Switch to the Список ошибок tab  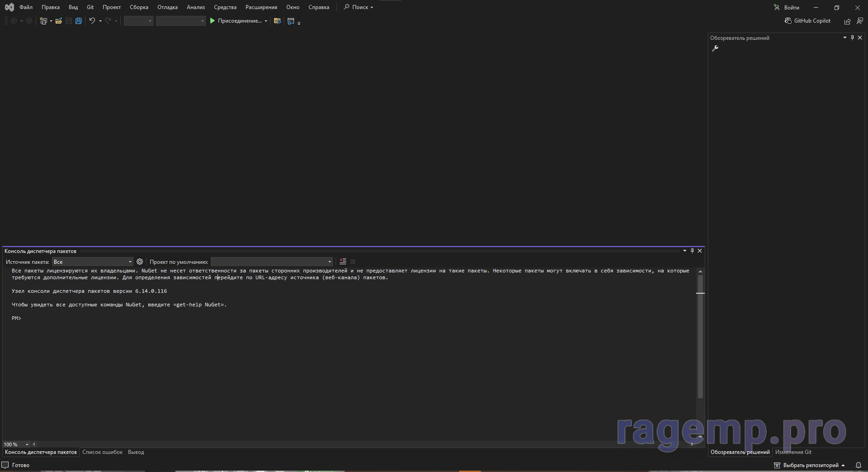(102, 452)
